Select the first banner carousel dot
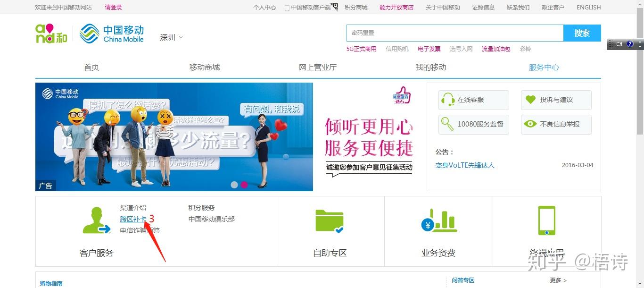Screen dimensions: 644x288 click(234, 185)
